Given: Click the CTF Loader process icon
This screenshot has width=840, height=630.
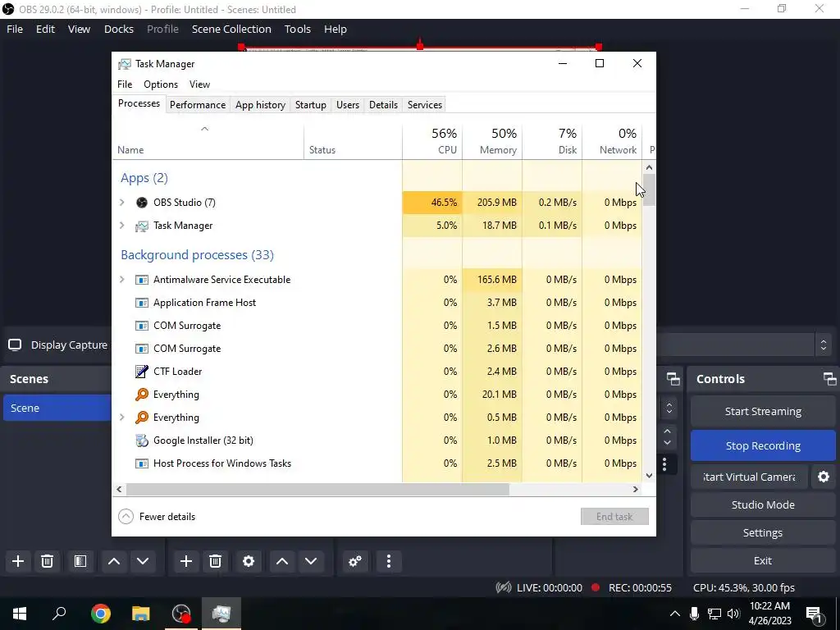Looking at the screenshot, I should [141, 372].
